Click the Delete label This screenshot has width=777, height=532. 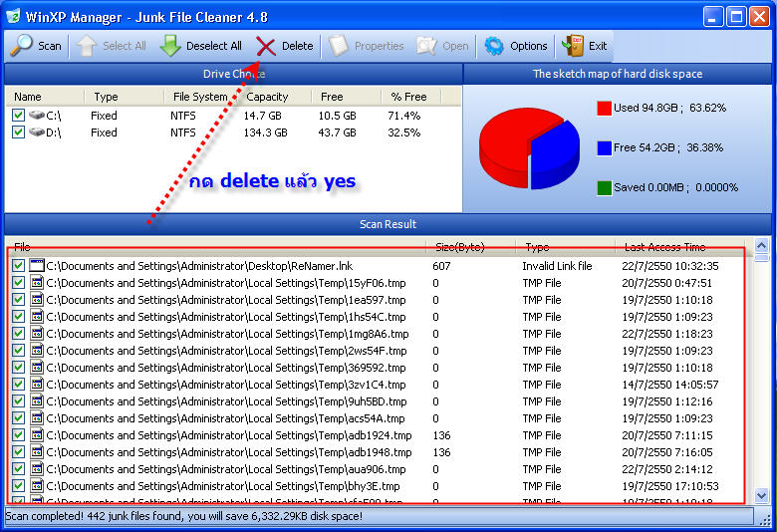tap(297, 46)
